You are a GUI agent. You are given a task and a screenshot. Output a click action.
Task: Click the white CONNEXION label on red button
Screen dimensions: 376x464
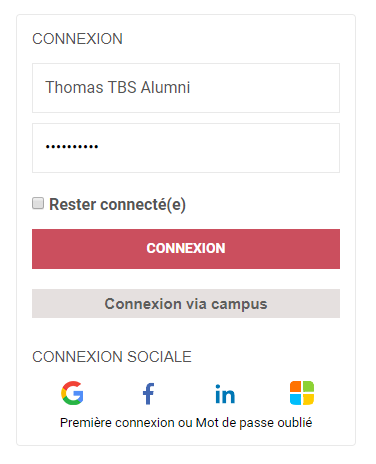pos(186,248)
